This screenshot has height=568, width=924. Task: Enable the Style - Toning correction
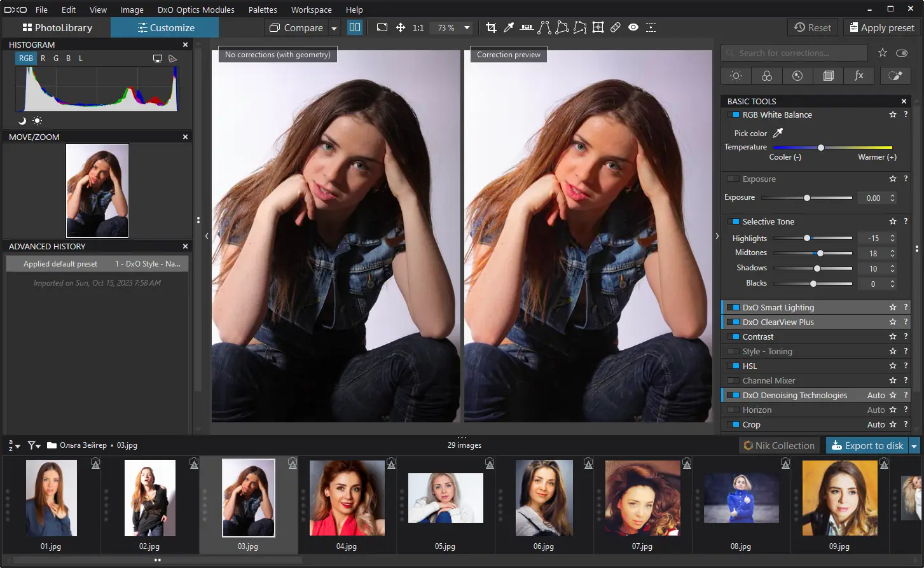[x=733, y=352]
